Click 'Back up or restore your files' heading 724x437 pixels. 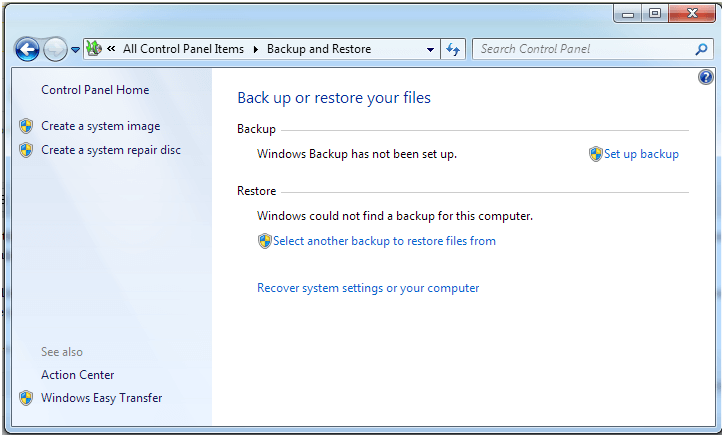click(x=334, y=98)
